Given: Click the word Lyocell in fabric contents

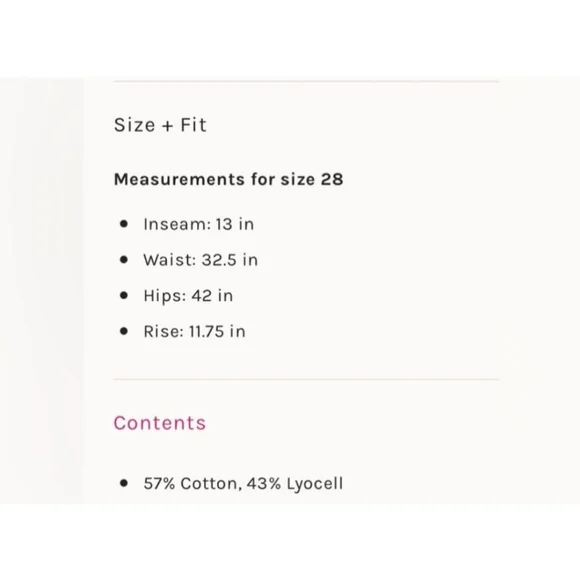Looking at the screenshot, I should [315, 484].
